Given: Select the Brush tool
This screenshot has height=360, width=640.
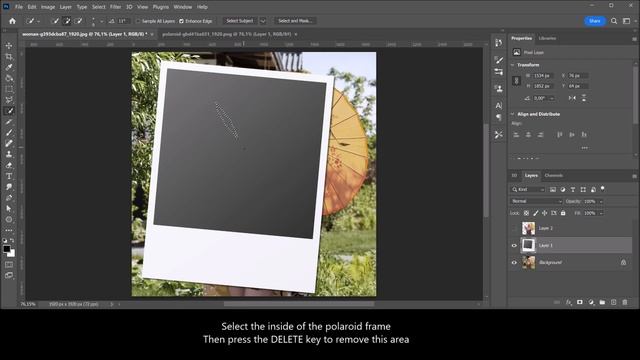Looking at the screenshot, I should [x=9, y=132].
